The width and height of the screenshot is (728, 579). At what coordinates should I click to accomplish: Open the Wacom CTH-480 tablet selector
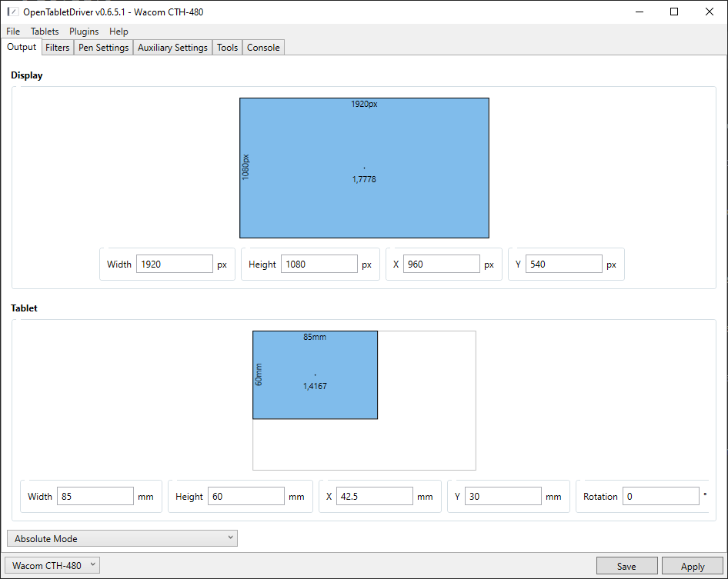click(x=53, y=566)
